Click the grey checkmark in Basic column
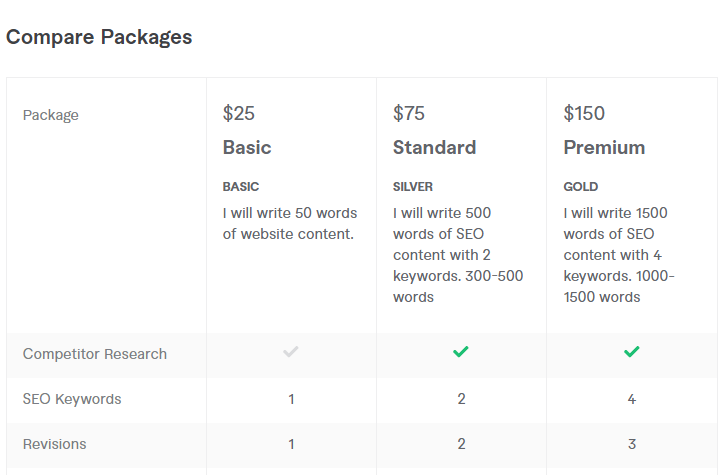727x475 pixels. point(291,352)
